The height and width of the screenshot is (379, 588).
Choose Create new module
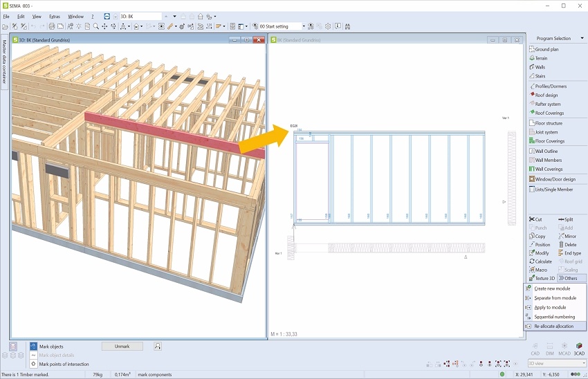click(x=555, y=288)
